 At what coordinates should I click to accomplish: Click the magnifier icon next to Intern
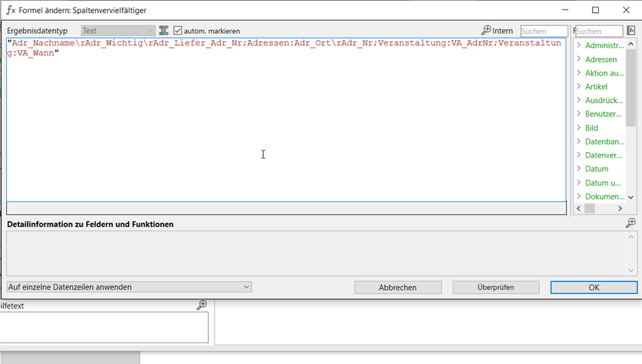(x=486, y=30)
